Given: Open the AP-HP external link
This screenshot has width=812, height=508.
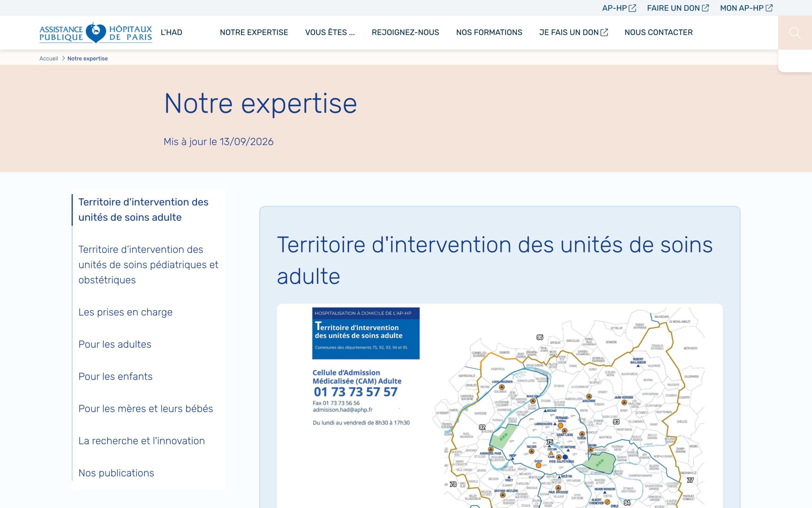Looking at the screenshot, I should pyautogui.click(x=619, y=8).
